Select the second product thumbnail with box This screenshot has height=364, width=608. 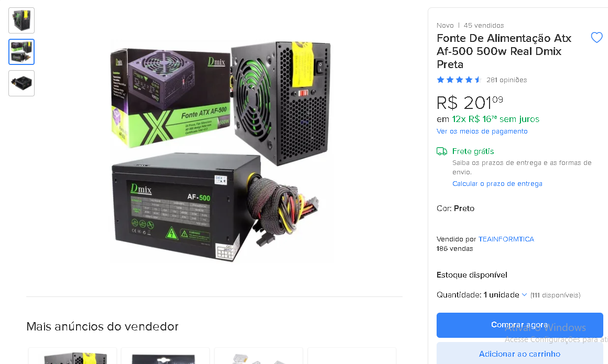tap(21, 52)
